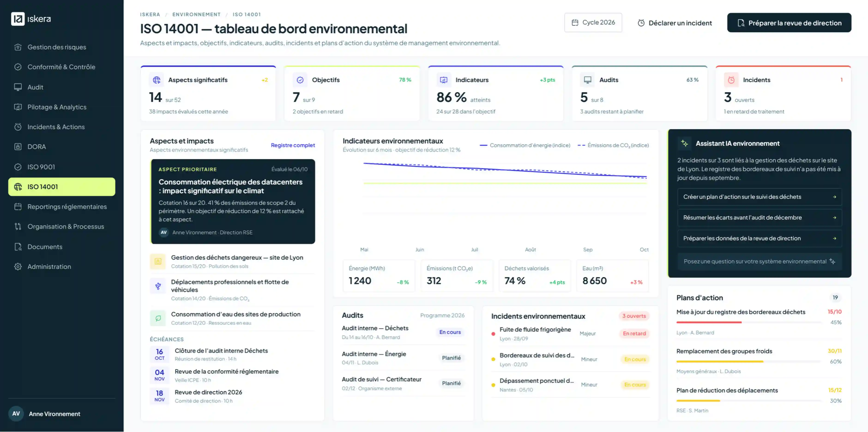Click the environmental question input field

[x=759, y=262]
